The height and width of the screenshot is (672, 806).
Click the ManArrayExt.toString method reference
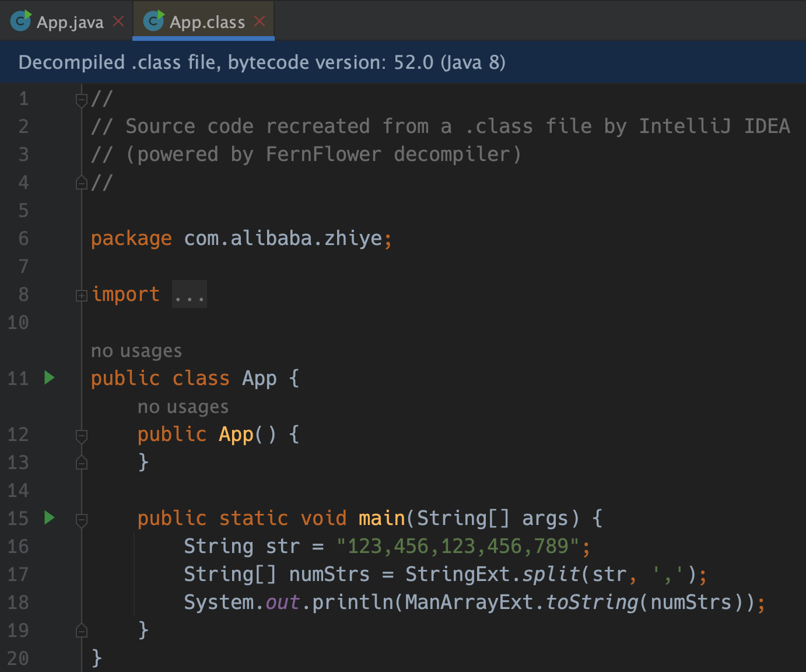click(591, 603)
